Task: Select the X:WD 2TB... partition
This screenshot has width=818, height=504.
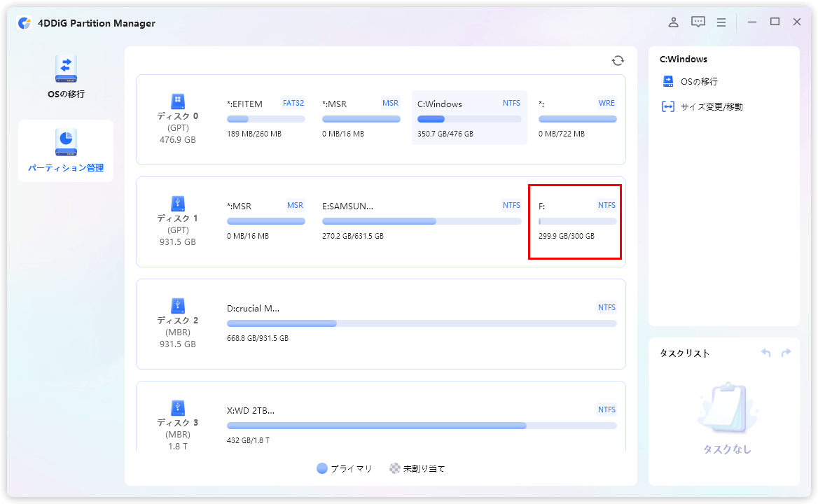Action: pyautogui.click(x=422, y=425)
